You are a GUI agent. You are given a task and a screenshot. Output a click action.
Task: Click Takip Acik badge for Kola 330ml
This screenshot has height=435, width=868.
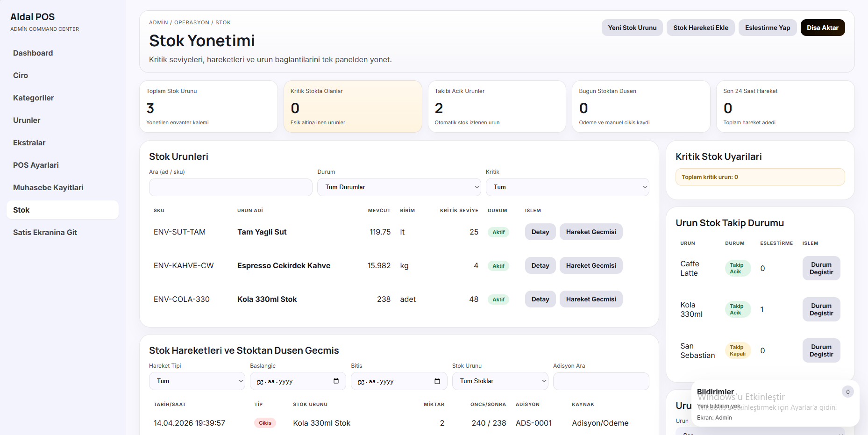738,309
